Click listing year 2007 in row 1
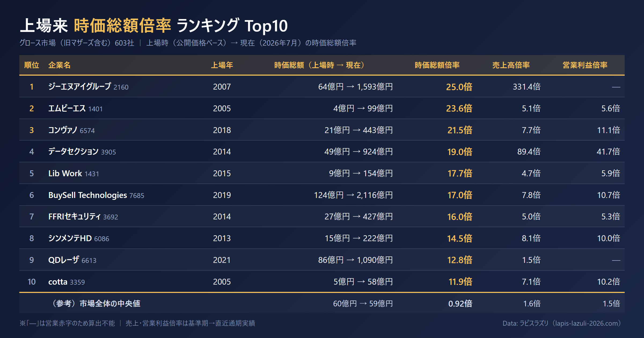Screen dimensions: 644x338 point(222,87)
